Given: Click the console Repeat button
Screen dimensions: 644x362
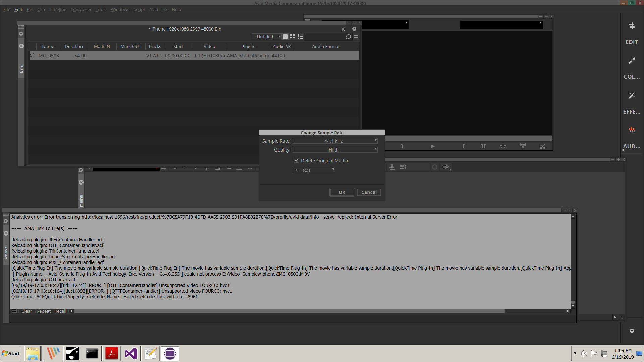Looking at the screenshot, I should [44, 311].
